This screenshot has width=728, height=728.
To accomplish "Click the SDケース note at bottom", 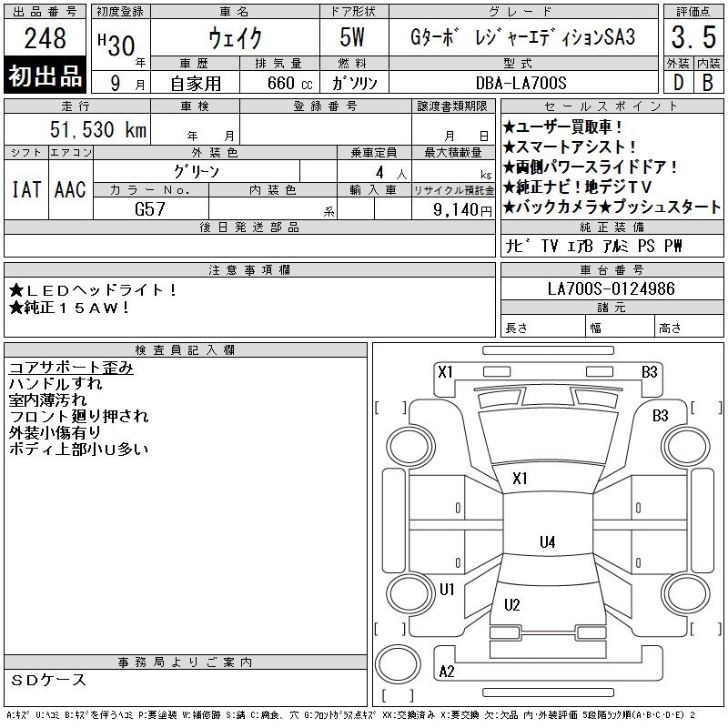I will [50, 680].
